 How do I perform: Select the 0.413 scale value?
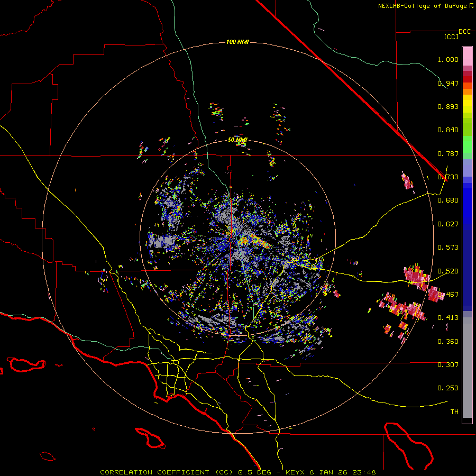tap(448, 318)
